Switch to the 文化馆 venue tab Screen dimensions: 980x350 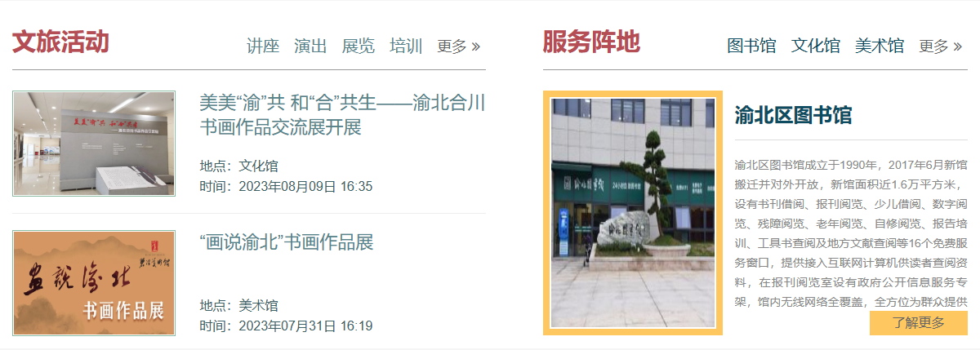816,46
